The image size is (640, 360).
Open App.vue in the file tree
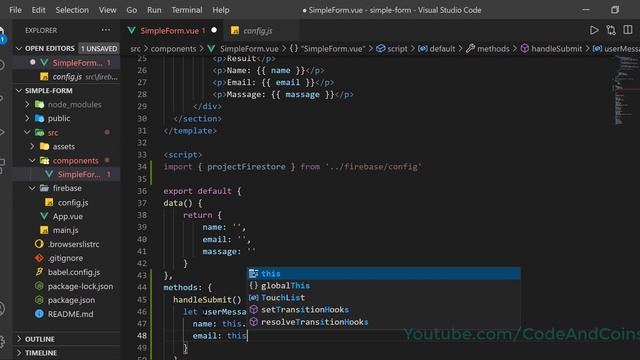click(67, 216)
